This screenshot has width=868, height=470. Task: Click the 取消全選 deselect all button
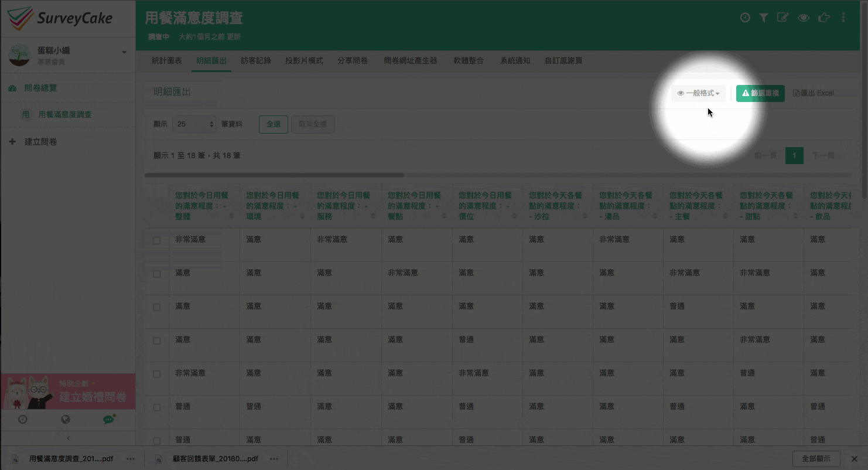click(x=313, y=124)
